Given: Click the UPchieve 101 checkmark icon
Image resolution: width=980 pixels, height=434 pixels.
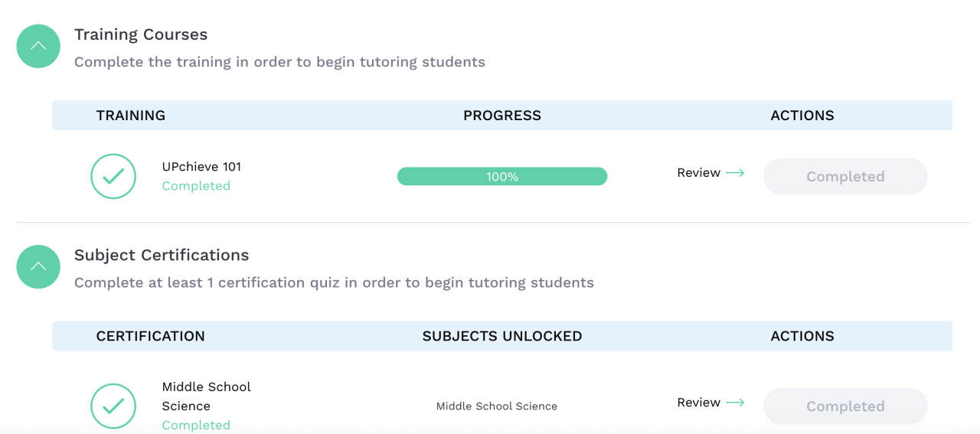Looking at the screenshot, I should click(x=113, y=177).
